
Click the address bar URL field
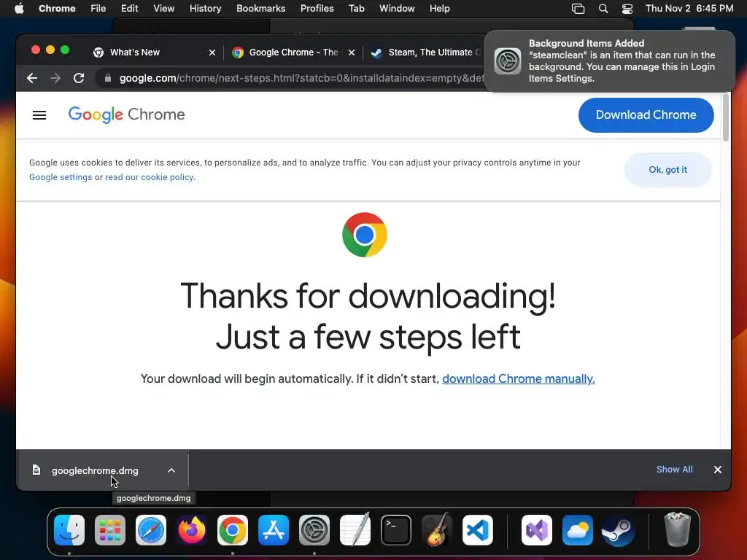tap(300, 78)
